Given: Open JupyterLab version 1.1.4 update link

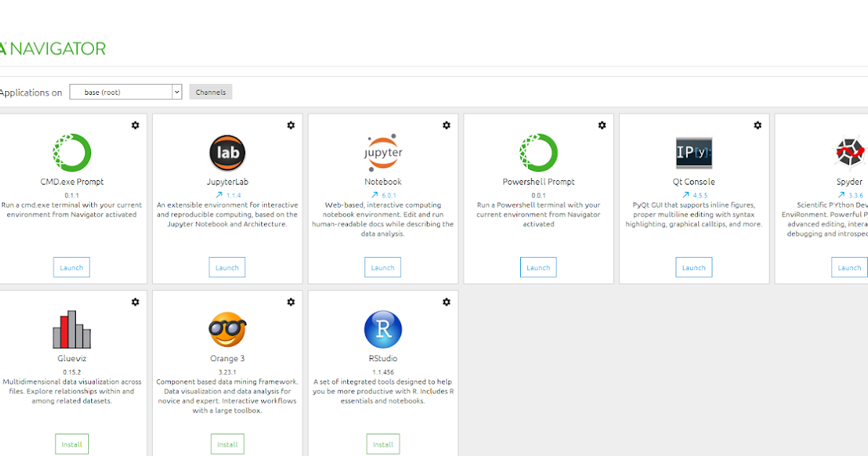Looking at the screenshot, I should [227, 193].
